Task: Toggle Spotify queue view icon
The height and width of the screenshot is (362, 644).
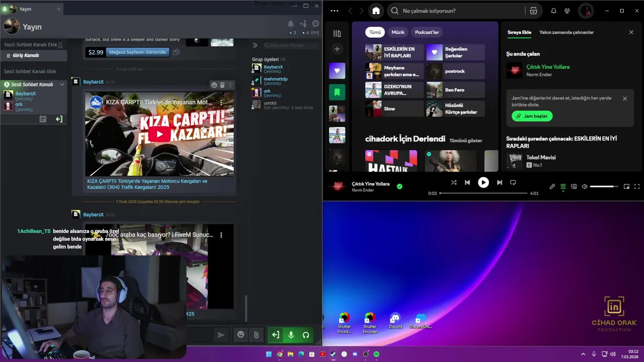Action: pyautogui.click(x=563, y=187)
